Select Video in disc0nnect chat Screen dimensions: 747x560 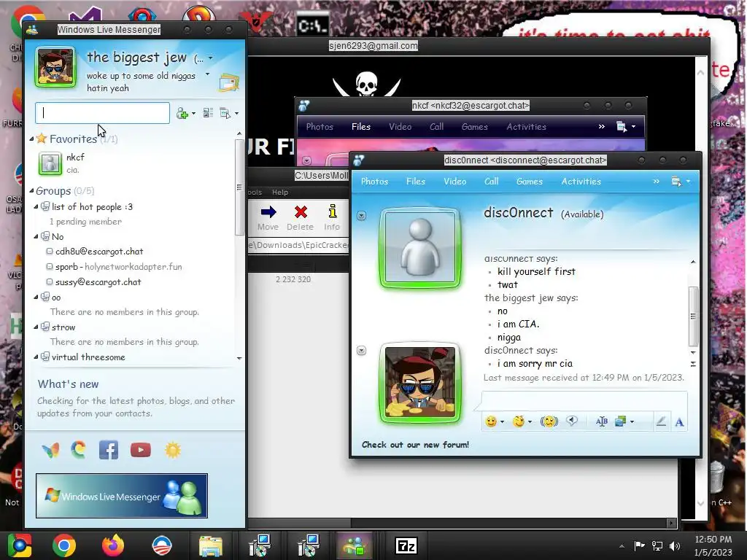(455, 182)
